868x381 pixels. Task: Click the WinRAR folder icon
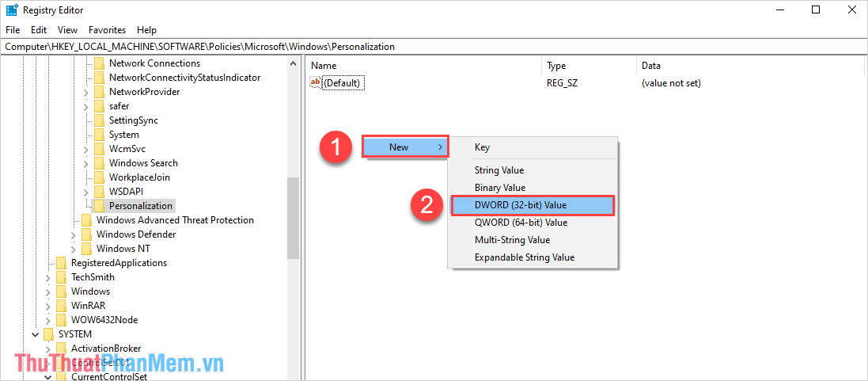coord(61,306)
